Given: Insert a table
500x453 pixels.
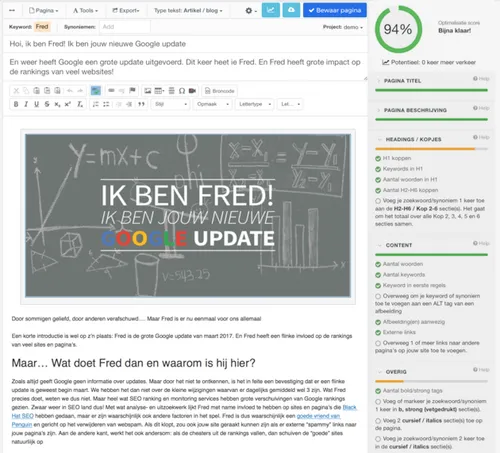Looking at the screenshot, I should [x=159, y=91].
